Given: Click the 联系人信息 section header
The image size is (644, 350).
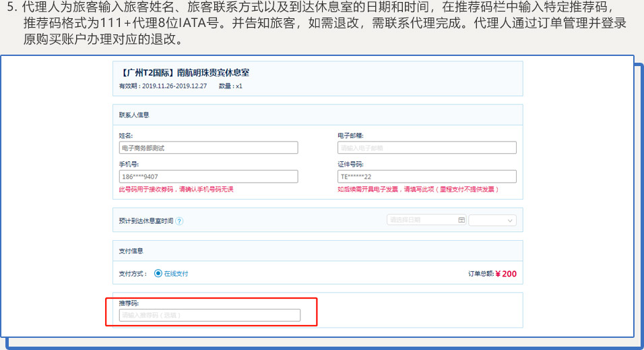Looking at the screenshot, I should [x=134, y=115].
